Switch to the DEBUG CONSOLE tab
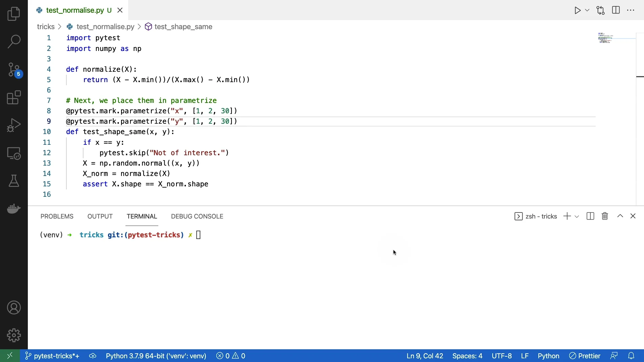Screen dimensions: 644x362 click(197, 217)
